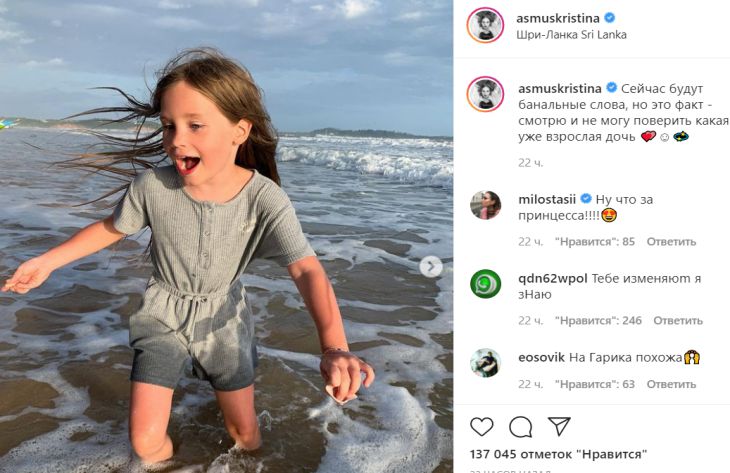Open the comment bubble icon
Image resolution: width=730 pixels, height=473 pixels.
(521, 427)
